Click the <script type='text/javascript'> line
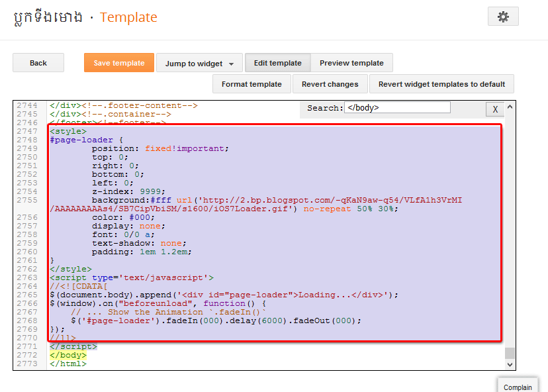 (132, 278)
